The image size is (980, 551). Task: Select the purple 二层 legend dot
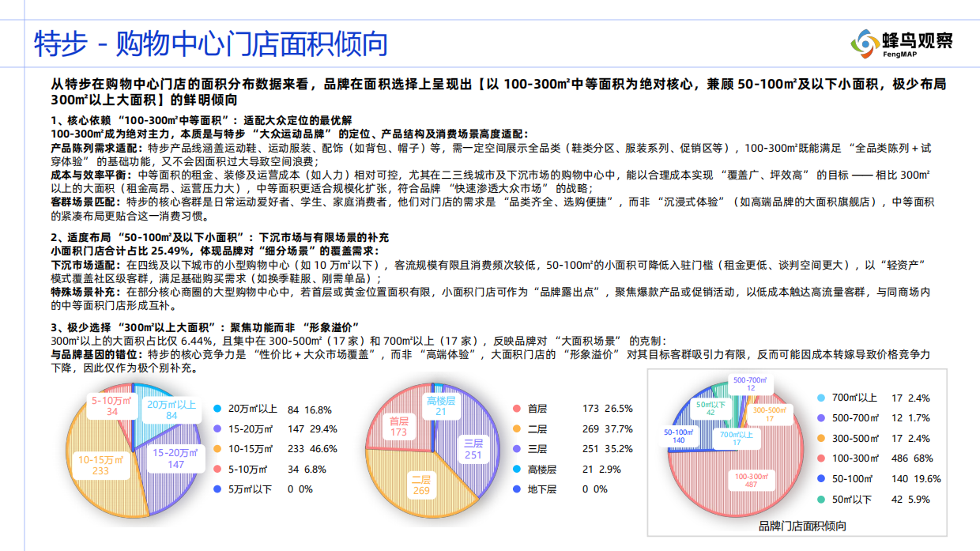[x=518, y=430]
